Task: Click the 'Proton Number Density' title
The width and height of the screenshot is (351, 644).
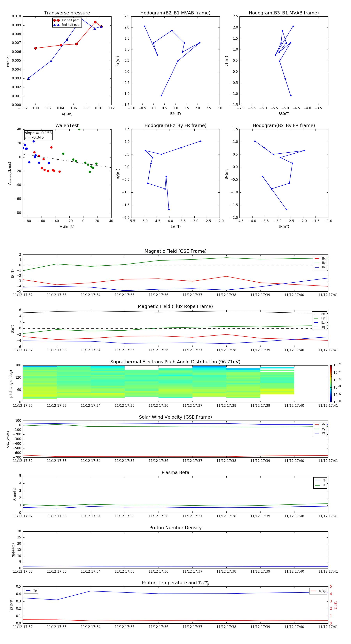Action: tap(175, 528)
